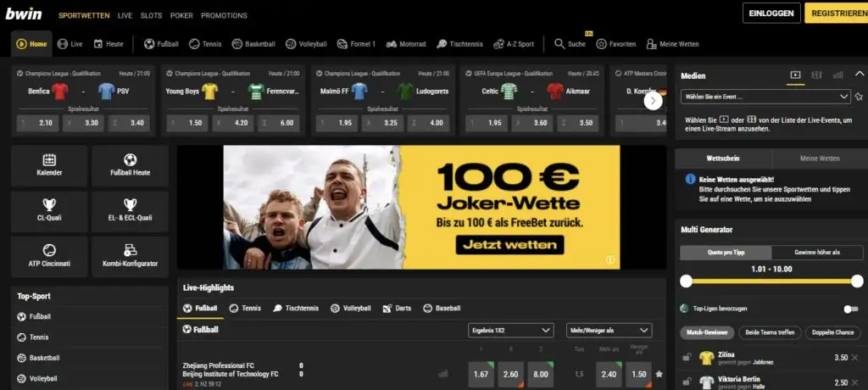The width and height of the screenshot is (868, 390).
Task: Choose Match-Gewinner filter chip
Action: 707,332
